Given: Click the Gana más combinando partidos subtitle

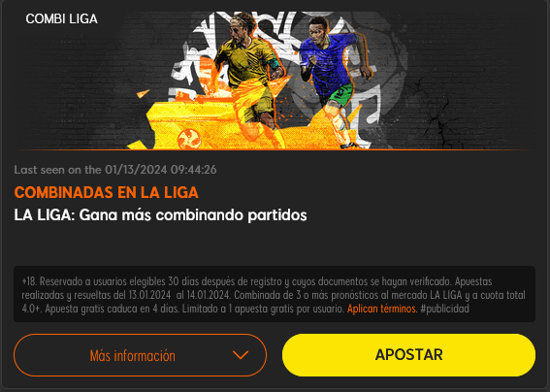Looking at the screenshot, I should point(193,214).
